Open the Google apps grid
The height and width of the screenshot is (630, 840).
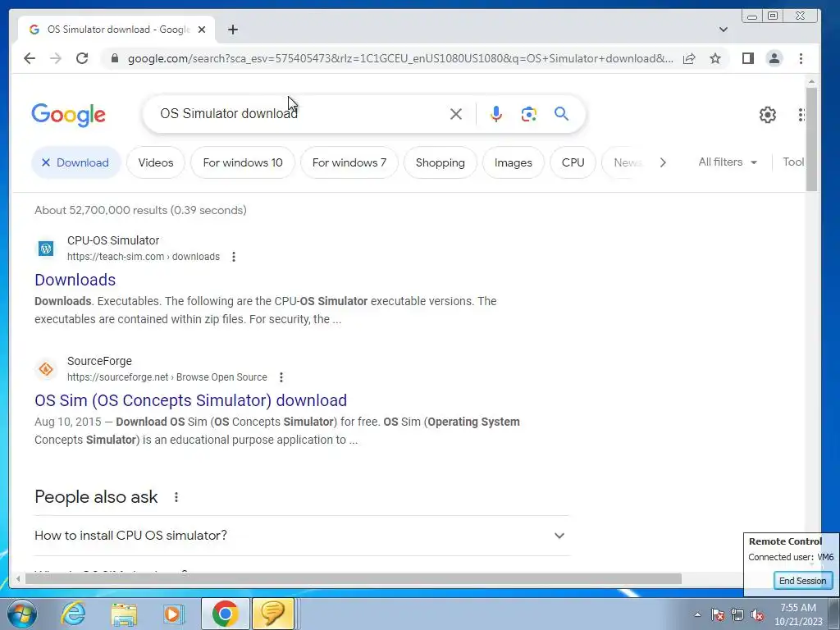(801, 115)
